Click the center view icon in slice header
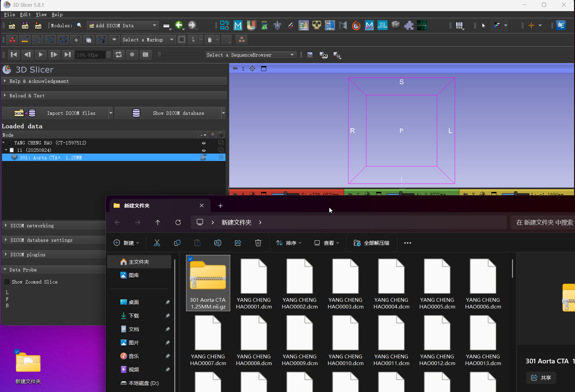This screenshot has width=575, height=392. click(252, 69)
